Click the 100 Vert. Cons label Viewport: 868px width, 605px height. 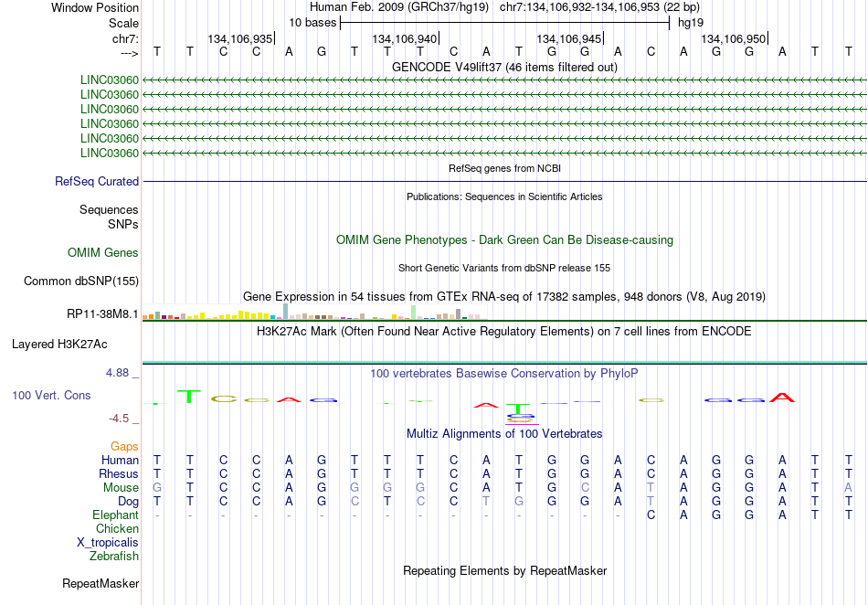point(51,395)
